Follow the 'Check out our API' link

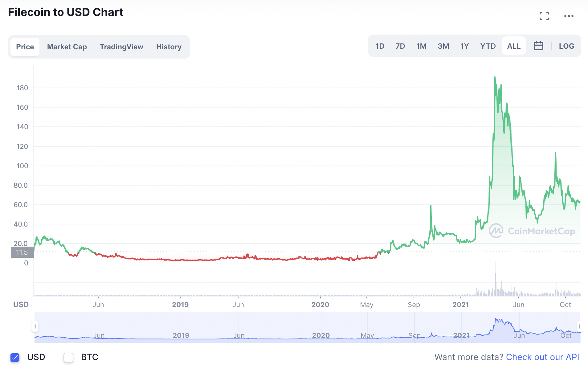542,357
